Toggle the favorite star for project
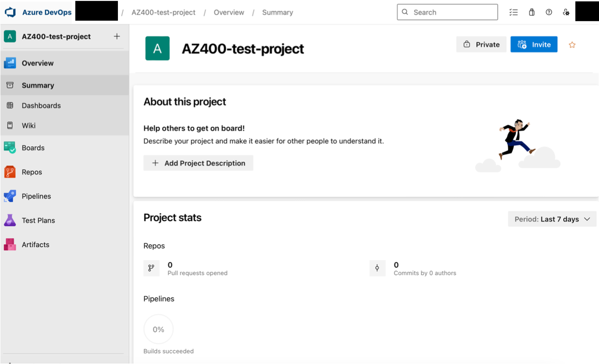The image size is (599, 364). click(572, 45)
